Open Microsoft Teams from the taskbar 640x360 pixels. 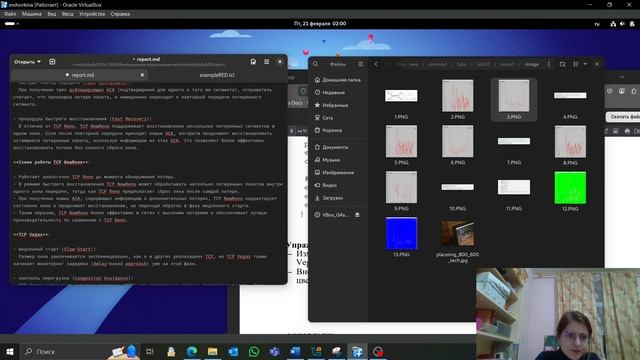275,351
